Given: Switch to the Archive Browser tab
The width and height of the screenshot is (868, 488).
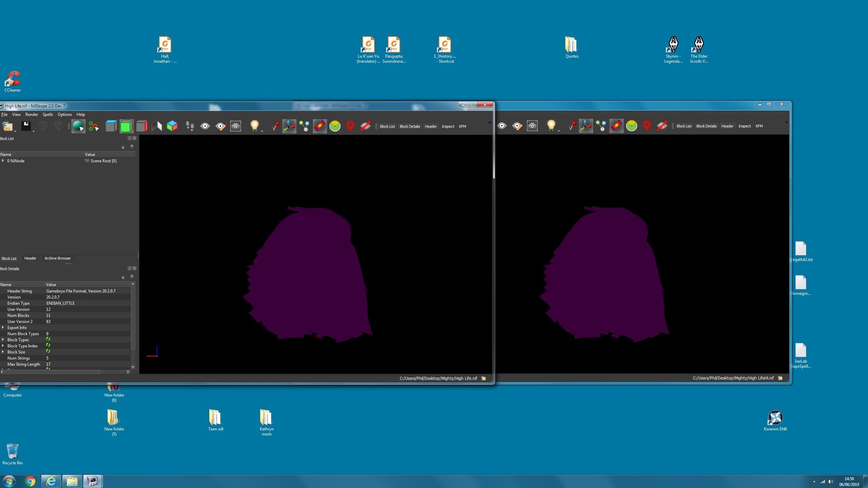Looking at the screenshot, I should [58, 258].
